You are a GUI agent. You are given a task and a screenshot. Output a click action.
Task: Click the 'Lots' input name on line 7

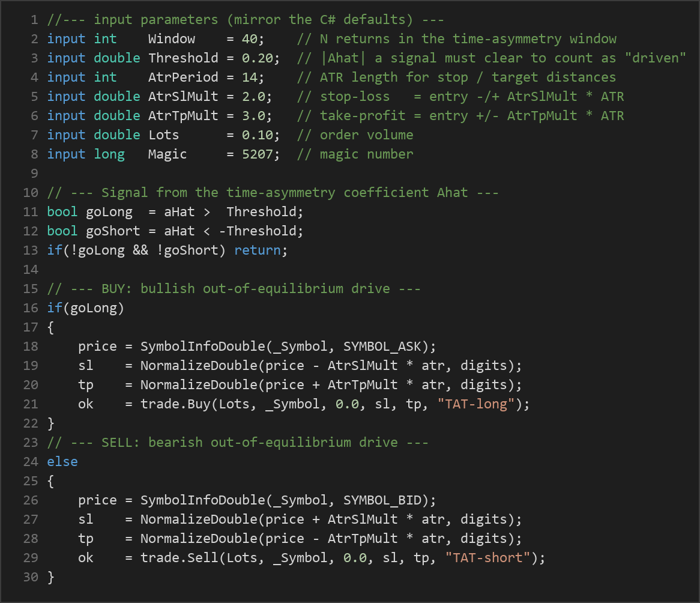163,135
